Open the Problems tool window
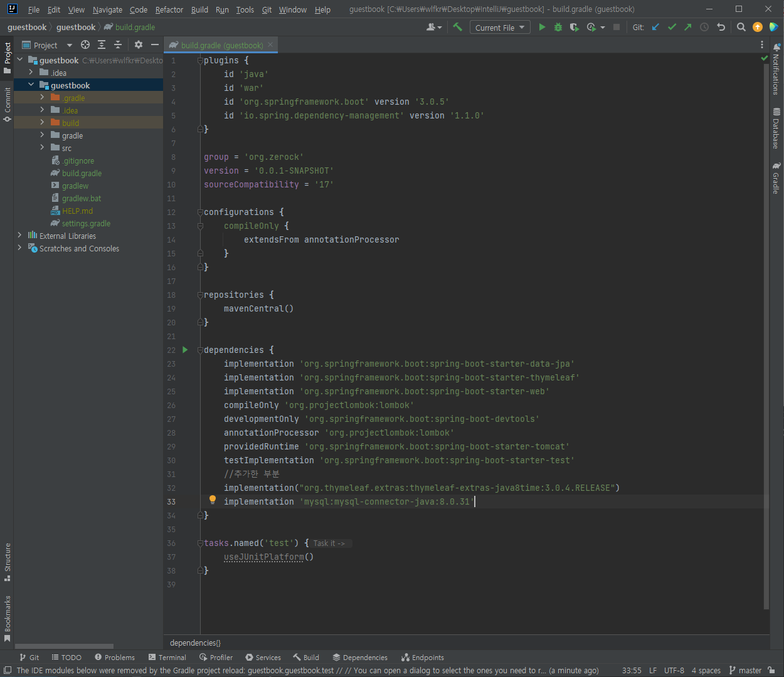Screen dimensions: 784x677 click(115, 657)
